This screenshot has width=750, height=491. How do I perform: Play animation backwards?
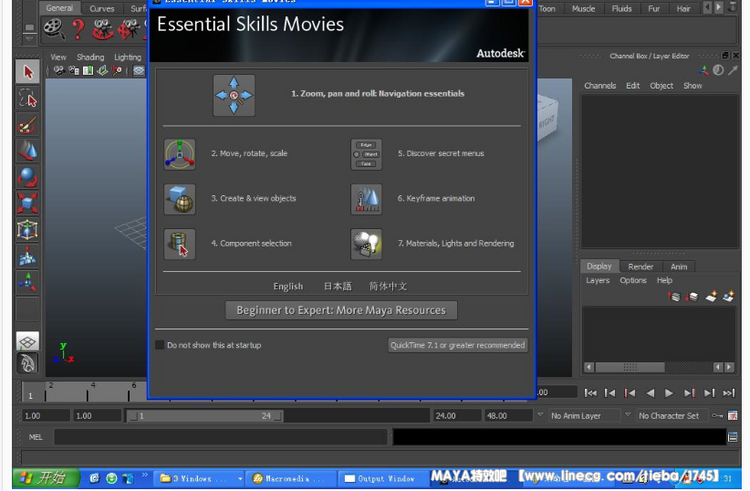tap(650, 393)
